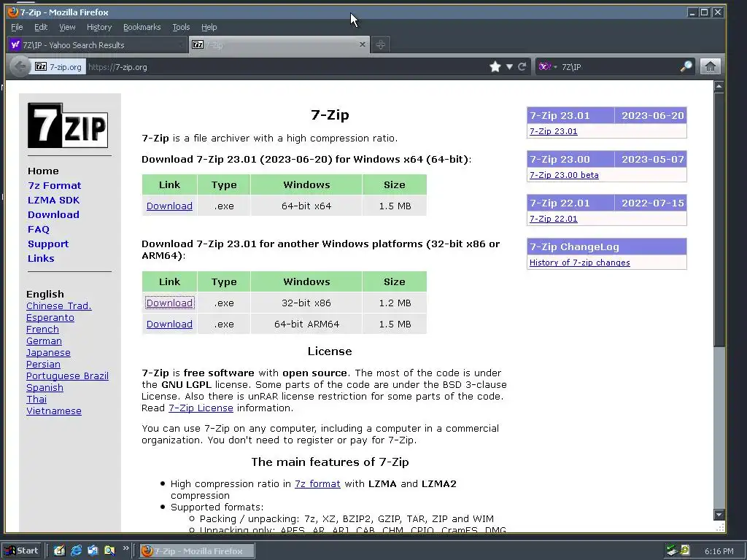Screen dimensions: 747x560
Task: Open a new tab with the plus button
Action: [x=380, y=44]
